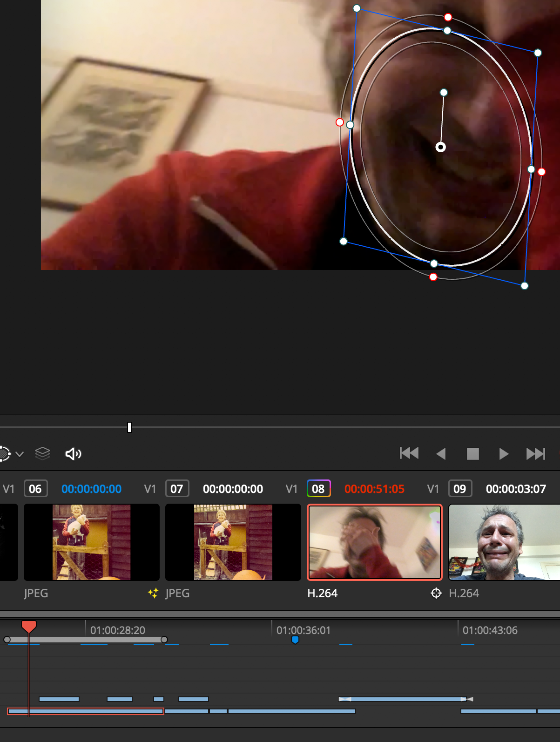Viewport: 560px width, 742px height.
Task: Click clip number badge 07
Action: click(x=177, y=489)
